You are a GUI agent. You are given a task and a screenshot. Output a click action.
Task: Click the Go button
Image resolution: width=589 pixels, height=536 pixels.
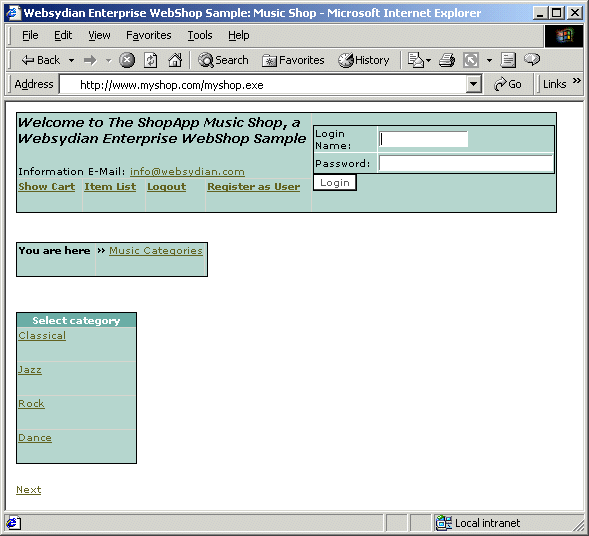(x=507, y=84)
